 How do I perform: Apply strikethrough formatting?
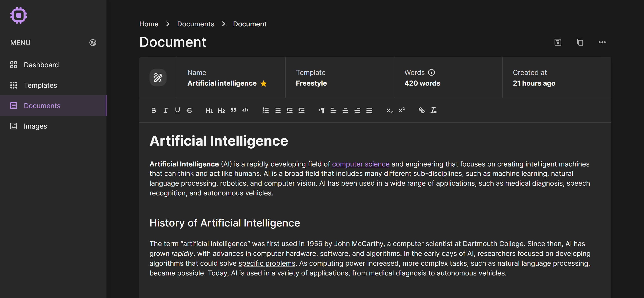click(x=190, y=110)
